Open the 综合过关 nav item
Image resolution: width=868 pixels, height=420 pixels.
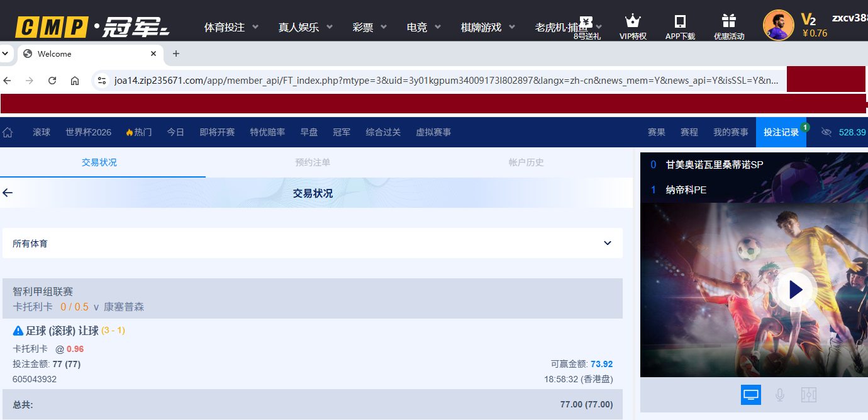tap(383, 132)
